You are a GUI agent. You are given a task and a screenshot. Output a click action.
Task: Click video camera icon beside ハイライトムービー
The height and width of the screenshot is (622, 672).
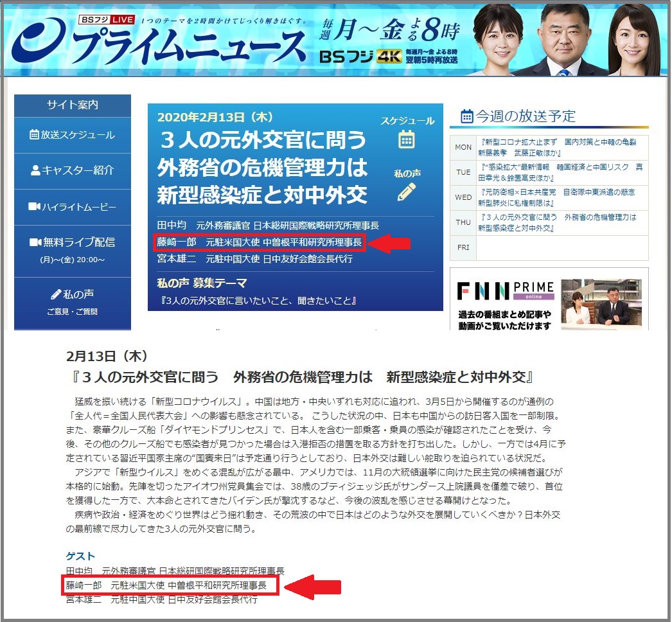34,207
